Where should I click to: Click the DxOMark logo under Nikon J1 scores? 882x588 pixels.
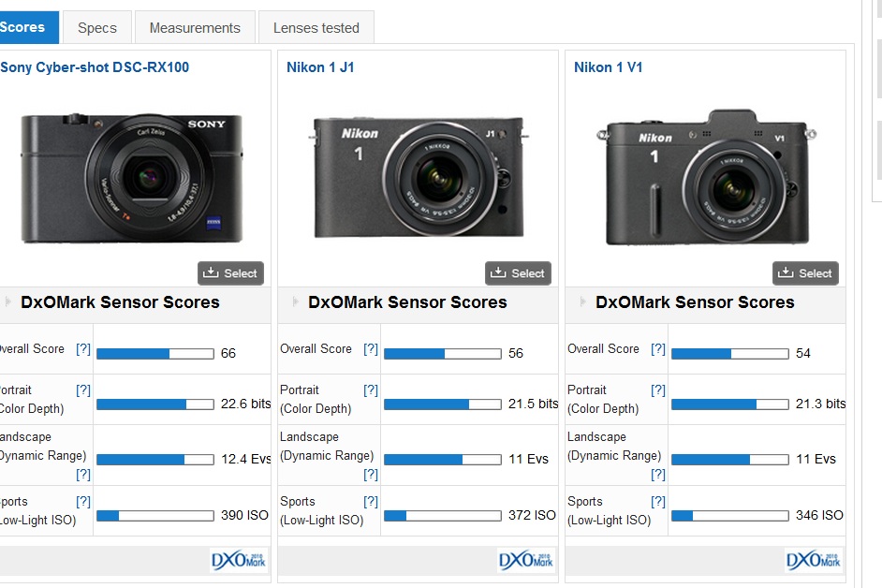526,561
